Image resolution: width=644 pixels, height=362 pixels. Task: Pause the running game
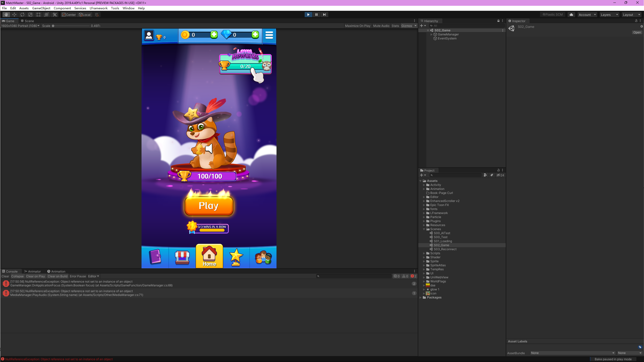coord(316,15)
